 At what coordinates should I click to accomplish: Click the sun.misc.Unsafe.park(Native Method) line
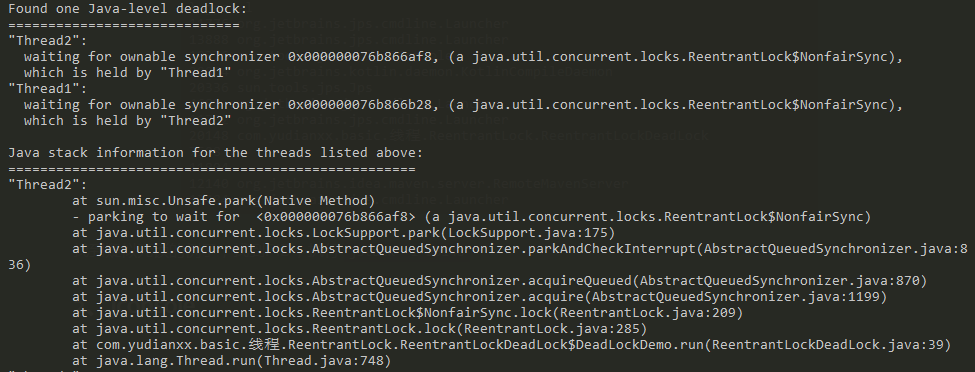(x=224, y=200)
